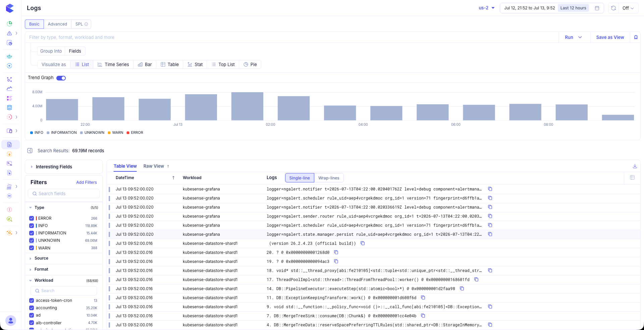This screenshot has height=330, width=644.
Task: Click the DateTime column sort arrow
Action: click(x=173, y=178)
